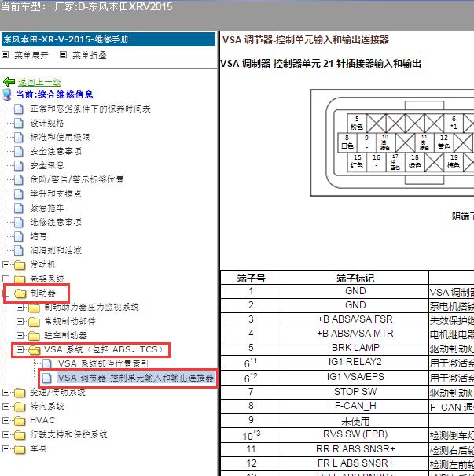Expand the 变速/传动系统 node
The width and height of the screenshot is (474, 476).
tap(6, 393)
